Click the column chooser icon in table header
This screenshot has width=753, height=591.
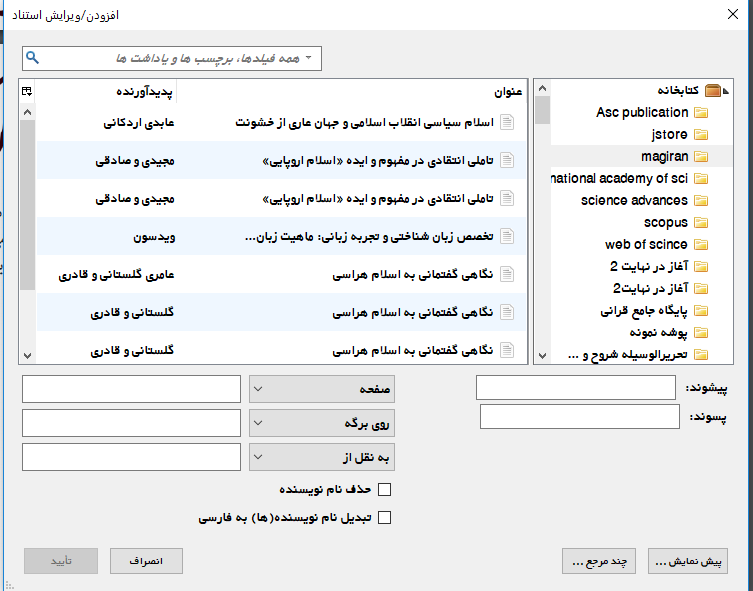click(27, 92)
